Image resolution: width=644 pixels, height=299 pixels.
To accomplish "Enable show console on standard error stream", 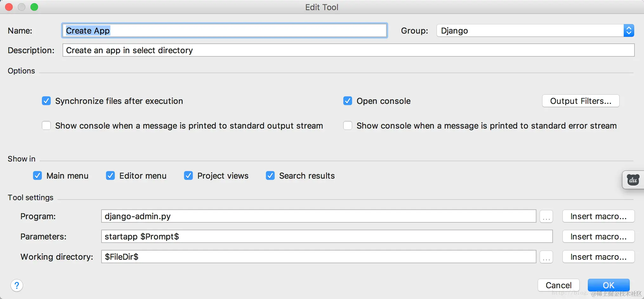I will pyautogui.click(x=348, y=126).
